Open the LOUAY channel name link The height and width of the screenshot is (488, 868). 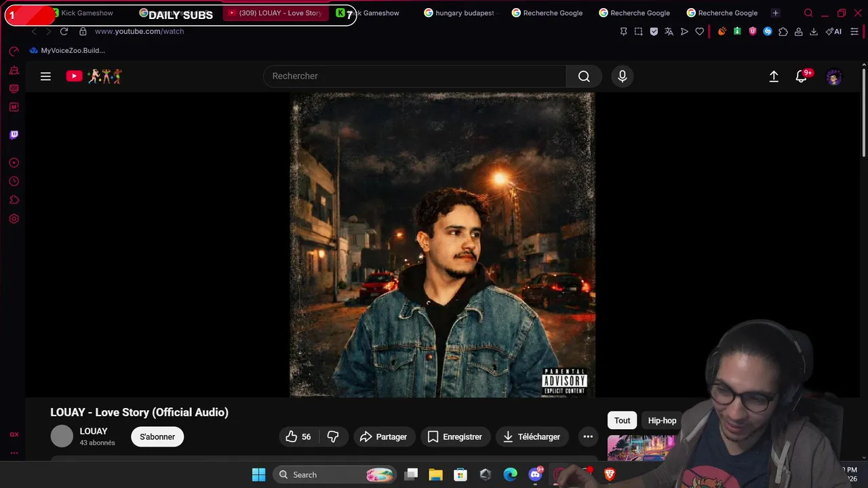click(94, 431)
